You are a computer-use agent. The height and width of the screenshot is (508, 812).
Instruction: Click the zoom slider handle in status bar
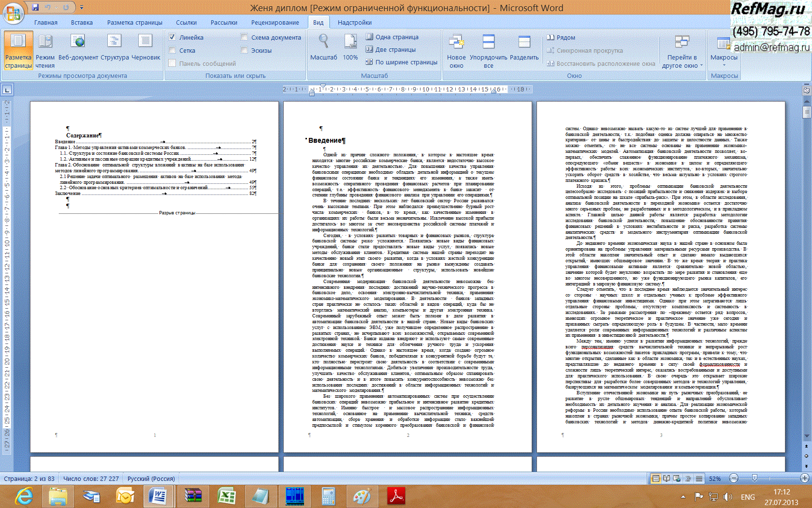click(754, 478)
